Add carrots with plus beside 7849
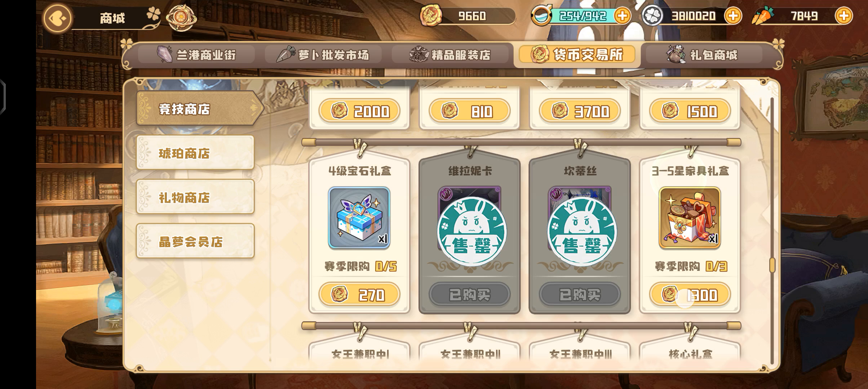This screenshot has height=389, width=868. tap(843, 16)
